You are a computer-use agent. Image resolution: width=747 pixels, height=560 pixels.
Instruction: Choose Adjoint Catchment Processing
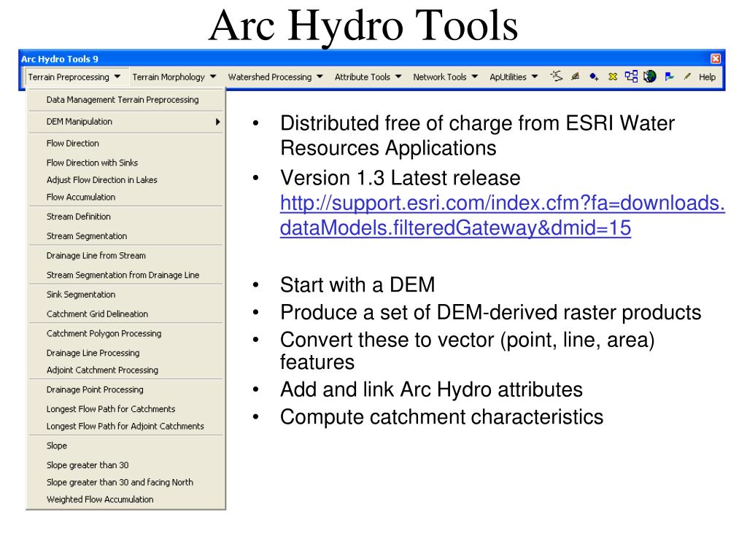point(125,370)
